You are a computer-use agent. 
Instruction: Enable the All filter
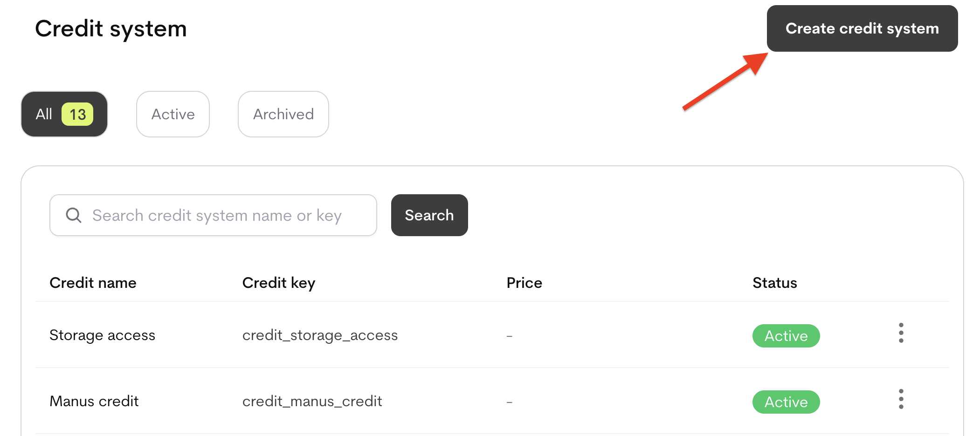64,114
